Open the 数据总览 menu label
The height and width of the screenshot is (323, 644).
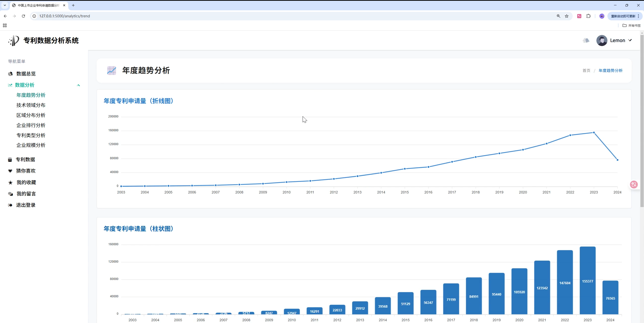26,74
